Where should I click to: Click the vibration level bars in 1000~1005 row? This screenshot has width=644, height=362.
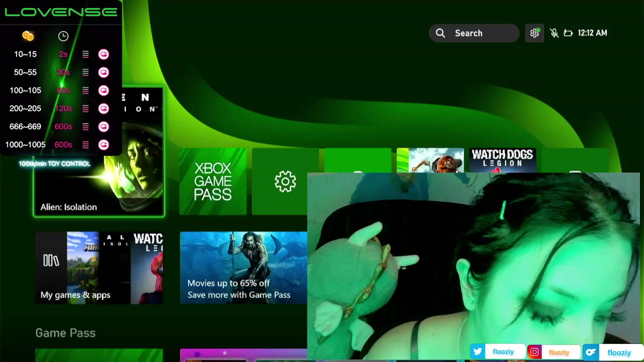click(x=86, y=145)
